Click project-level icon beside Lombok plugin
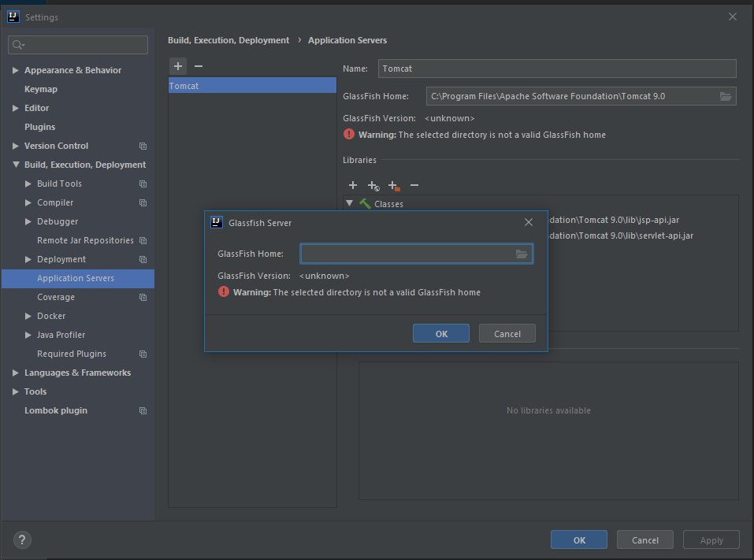754x560 pixels. [143, 410]
